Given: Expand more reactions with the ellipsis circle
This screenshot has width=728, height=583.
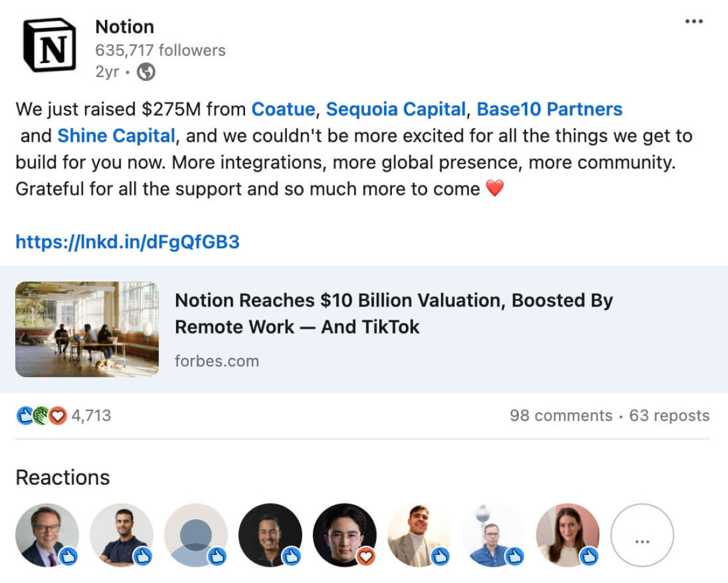Looking at the screenshot, I should click(642, 534).
